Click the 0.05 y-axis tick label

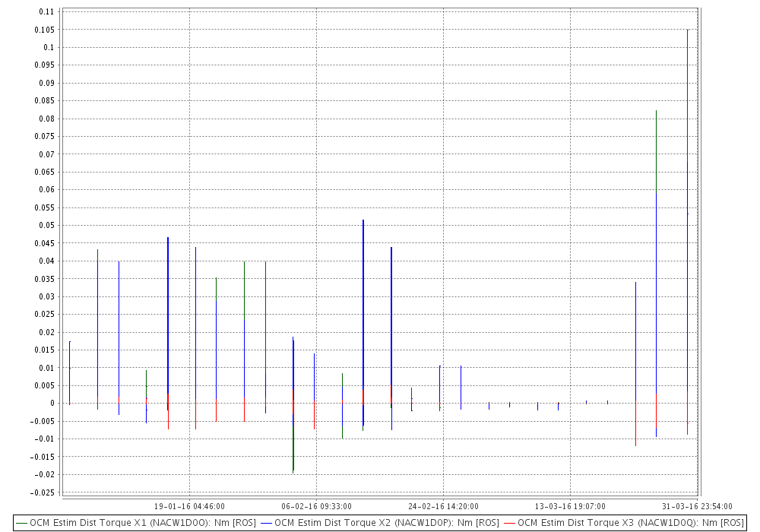(46, 225)
